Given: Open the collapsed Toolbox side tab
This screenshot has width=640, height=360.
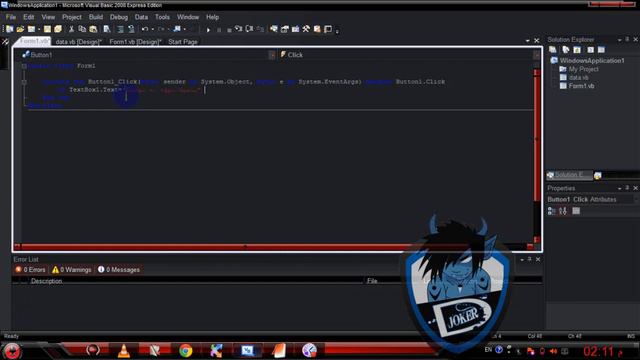Looking at the screenshot, I should [x=5, y=42].
